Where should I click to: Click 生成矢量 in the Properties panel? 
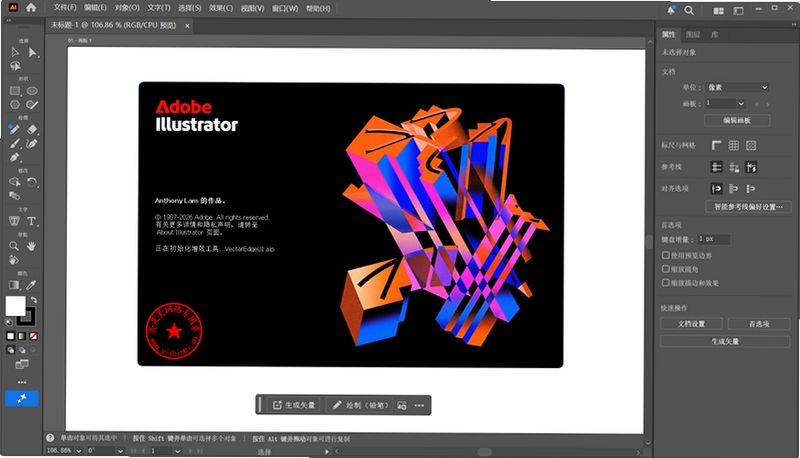point(725,341)
